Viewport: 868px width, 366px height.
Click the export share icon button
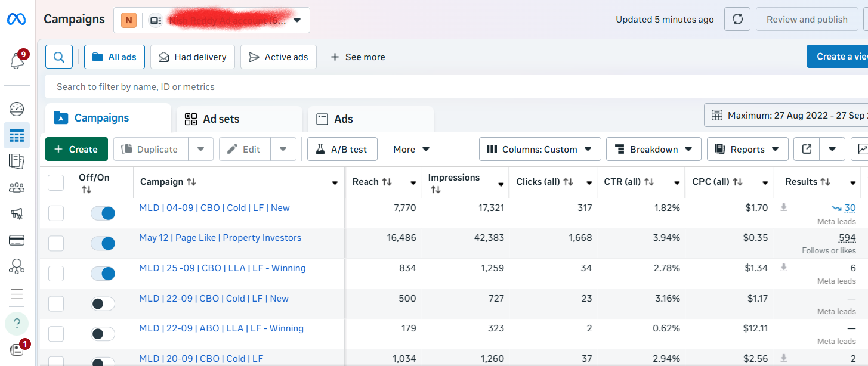click(807, 150)
